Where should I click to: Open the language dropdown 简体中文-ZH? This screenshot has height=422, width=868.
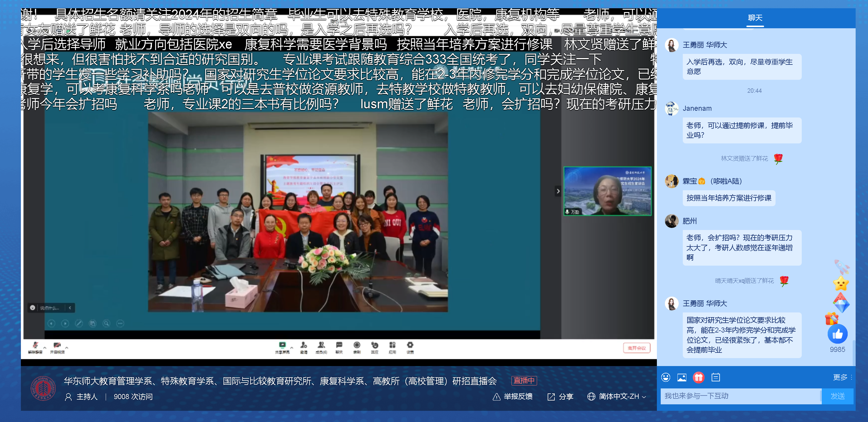tap(616, 397)
